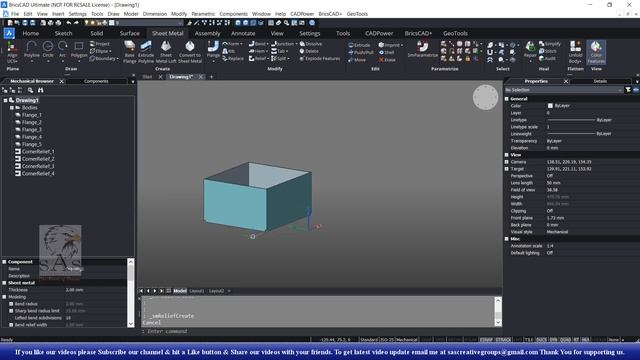Choose the Polyline draw tool
This screenshot has width=640, height=360.
click(x=31, y=51)
